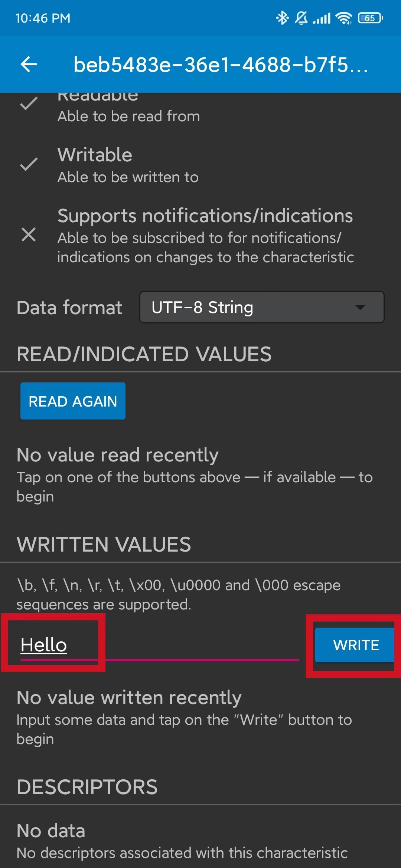The image size is (401, 868).
Task: Tap the cellular signal bars icon
Action: pyautogui.click(x=322, y=18)
